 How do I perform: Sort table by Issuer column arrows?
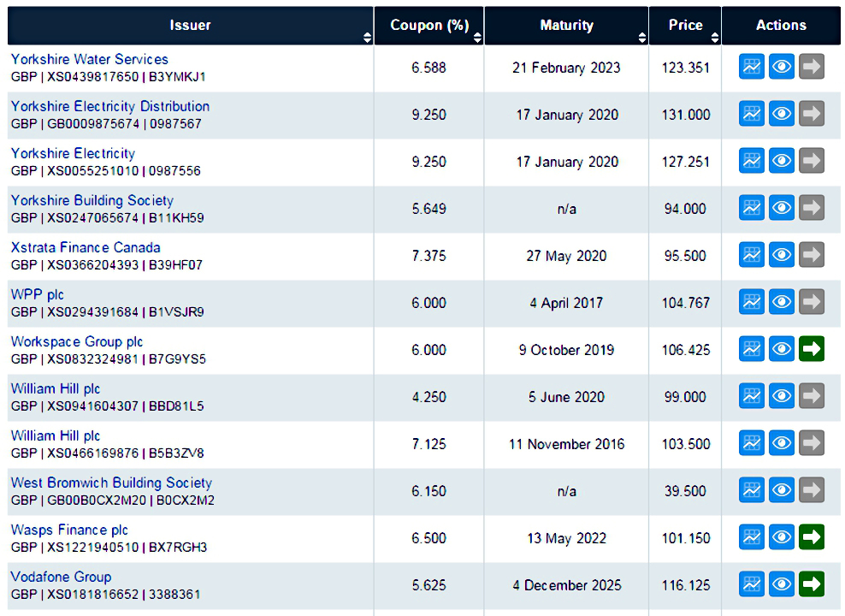(x=367, y=37)
